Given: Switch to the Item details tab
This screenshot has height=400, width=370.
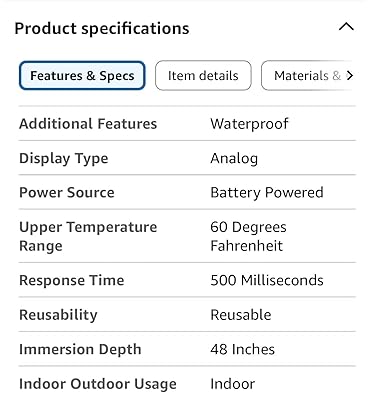Looking at the screenshot, I should coord(203,76).
